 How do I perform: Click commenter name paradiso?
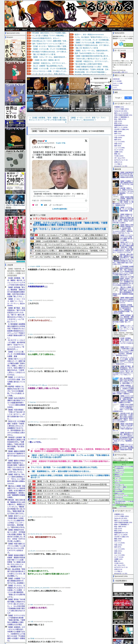tap(32, 317)
